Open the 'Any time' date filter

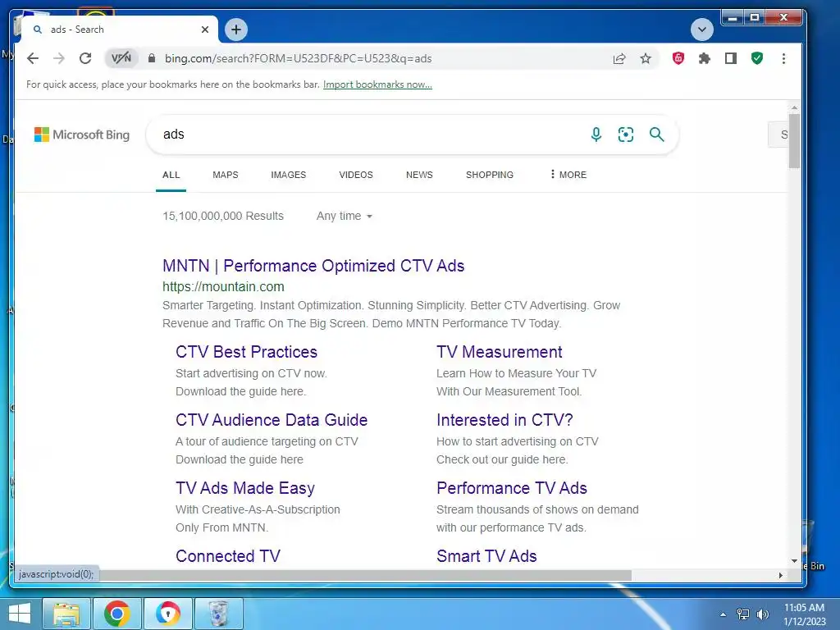point(344,216)
